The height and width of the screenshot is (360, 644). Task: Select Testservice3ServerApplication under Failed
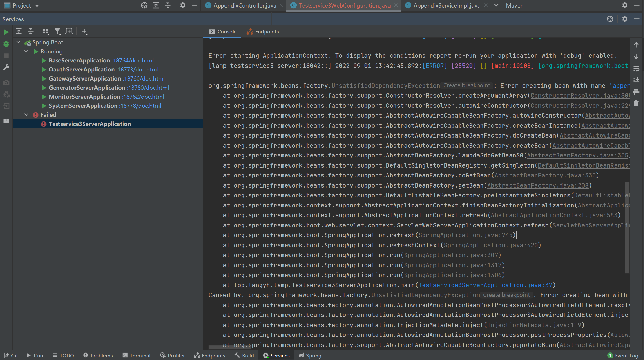(x=90, y=124)
